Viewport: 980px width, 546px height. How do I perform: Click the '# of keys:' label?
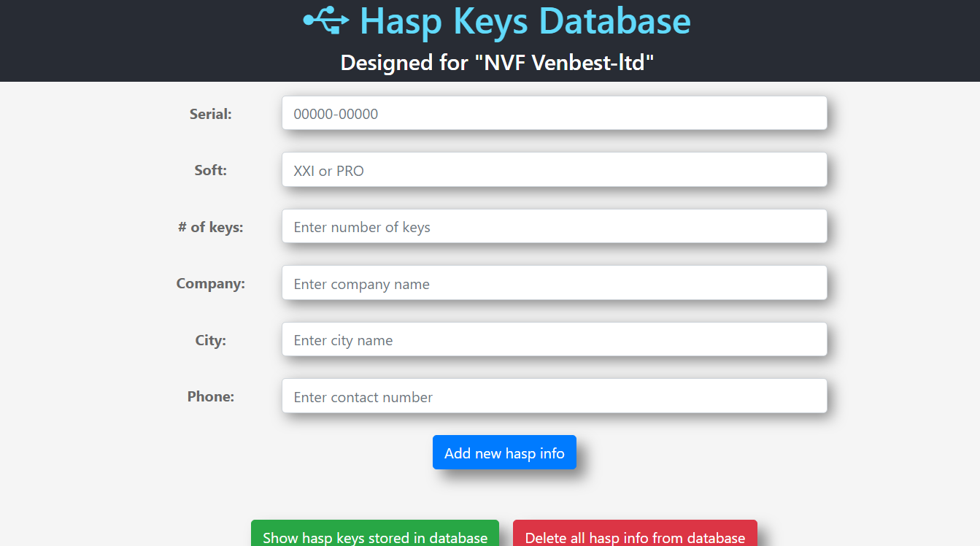point(211,227)
